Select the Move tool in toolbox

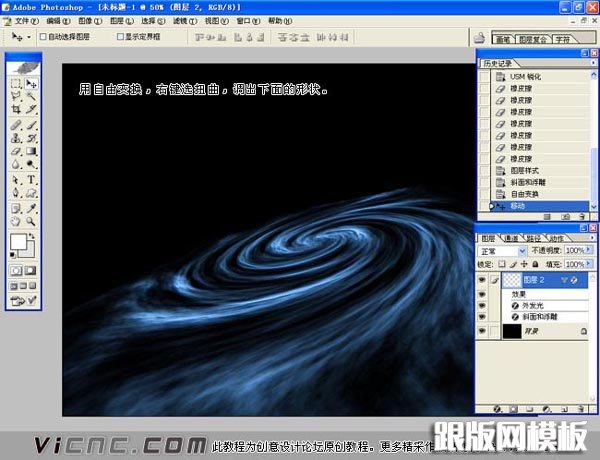[x=31, y=83]
